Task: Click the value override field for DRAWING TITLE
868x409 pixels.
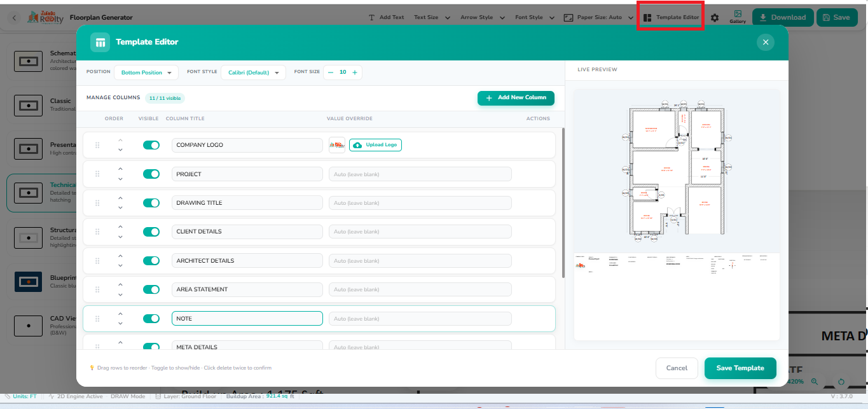Action: pyautogui.click(x=420, y=203)
